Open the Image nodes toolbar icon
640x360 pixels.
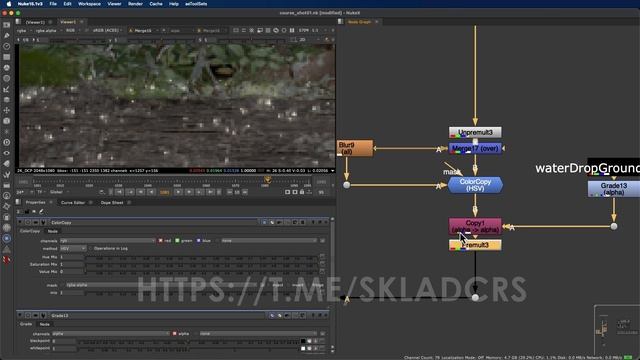point(7,25)
